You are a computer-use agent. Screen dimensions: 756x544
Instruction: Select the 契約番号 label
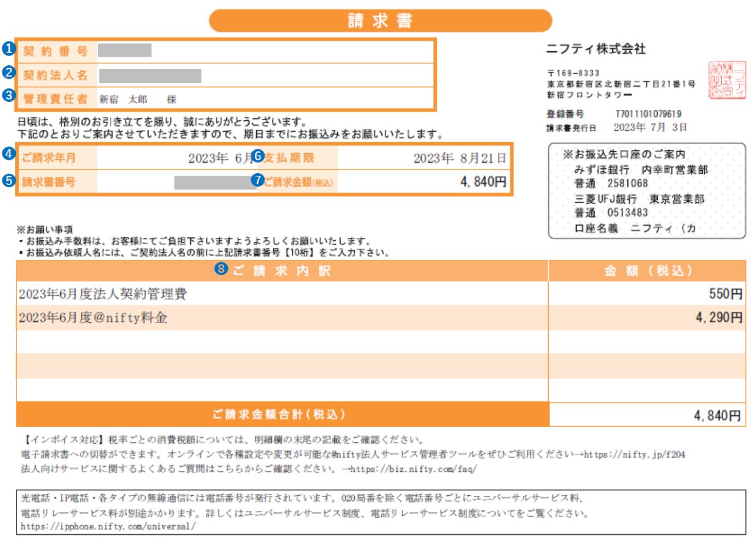point(55,51)
